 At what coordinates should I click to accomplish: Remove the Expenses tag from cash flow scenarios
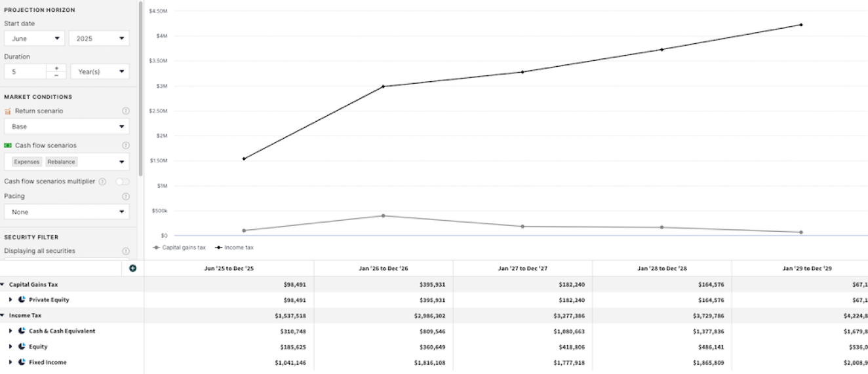point(27,162)
